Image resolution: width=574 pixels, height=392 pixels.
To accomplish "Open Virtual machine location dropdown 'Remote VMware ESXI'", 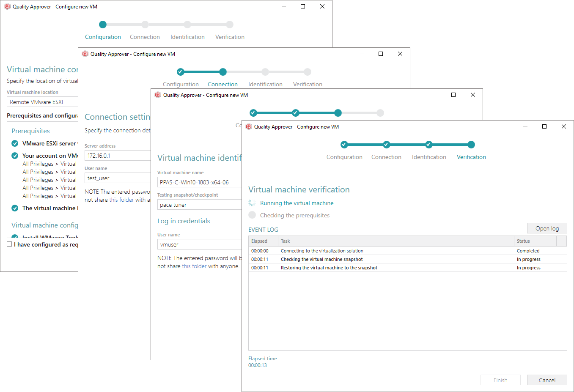I will click(x=42, y=102).
